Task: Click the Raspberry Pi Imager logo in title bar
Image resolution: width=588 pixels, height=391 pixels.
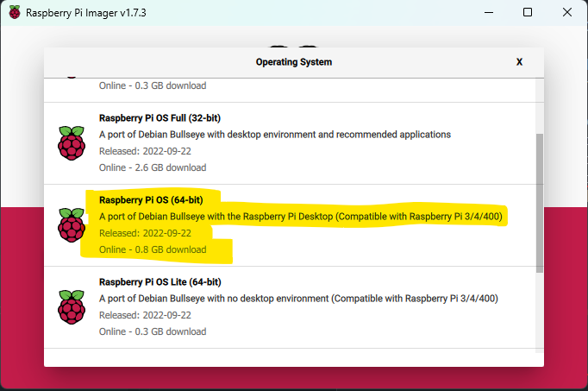Action: coord(15,12)
